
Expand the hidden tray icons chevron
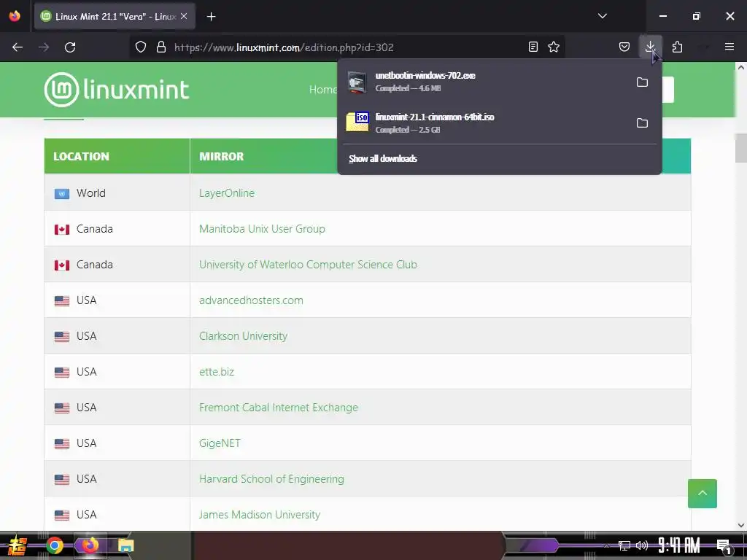(x=606, y=545)
